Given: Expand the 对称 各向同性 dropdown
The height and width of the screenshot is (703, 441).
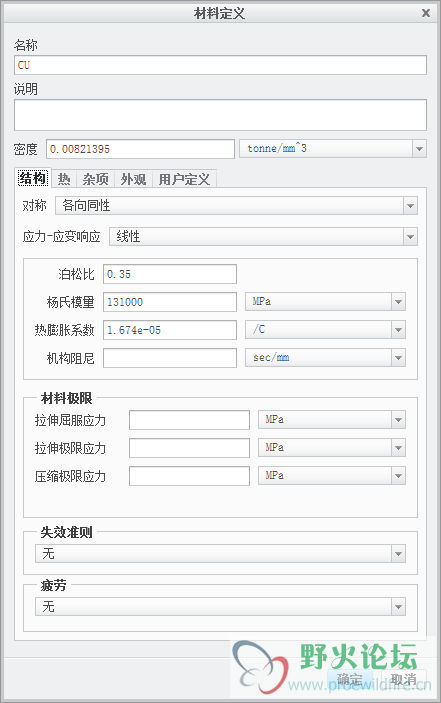Looking at the screenshot, I should (x=236, y=205).
